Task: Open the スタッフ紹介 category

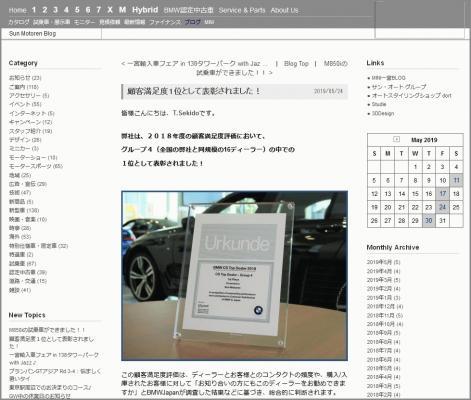Action: [30, 131]
